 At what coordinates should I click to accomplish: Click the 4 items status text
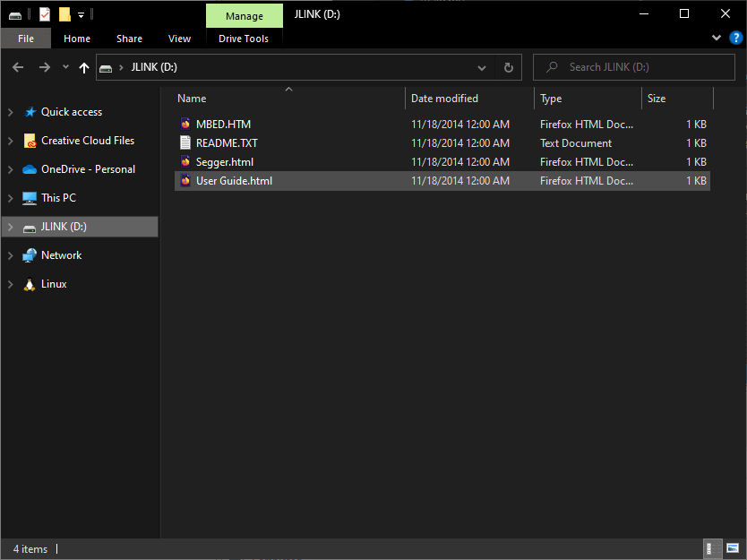point(30,549)
